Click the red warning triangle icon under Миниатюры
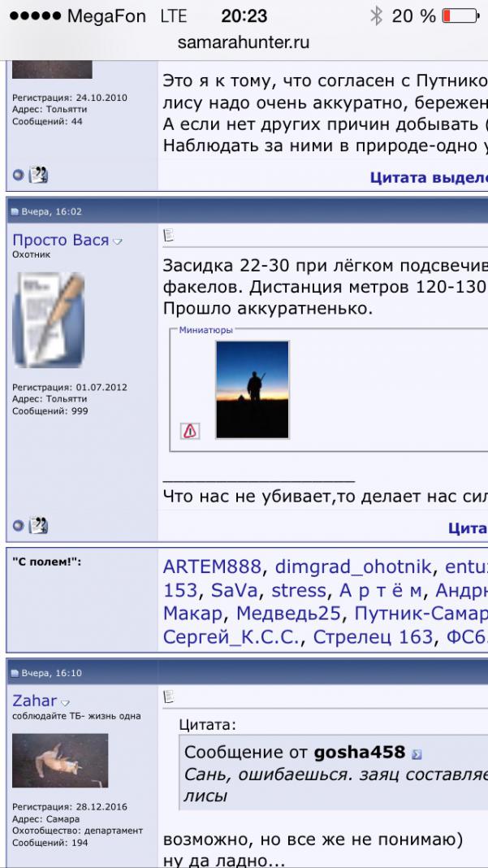This screenshot has height=868, width=488. click(190, 432)
